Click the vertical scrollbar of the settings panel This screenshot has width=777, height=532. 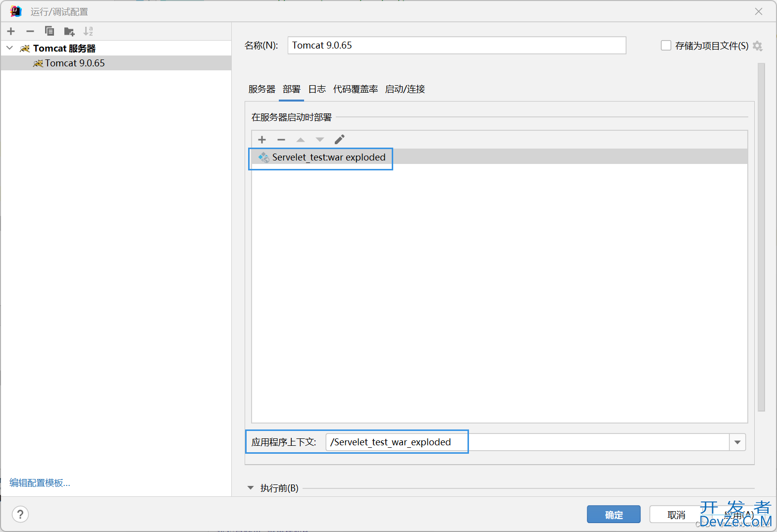[761, 237]
